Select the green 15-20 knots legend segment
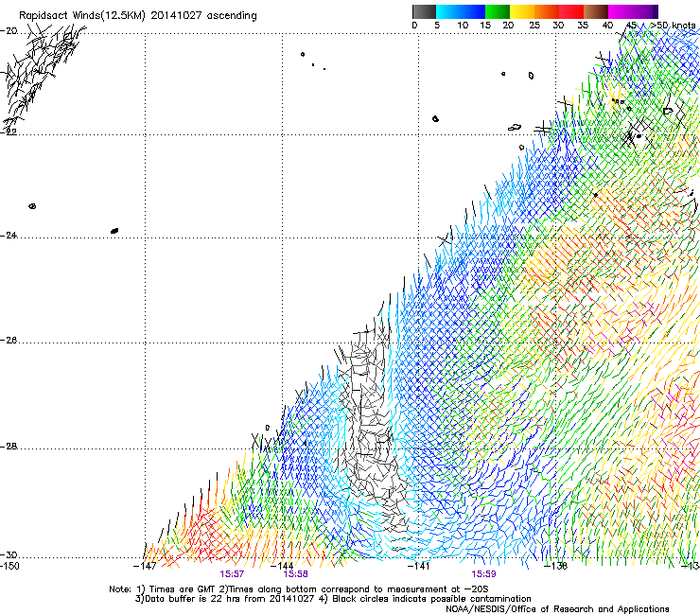700x615 pixels. (x=498, y=11)
